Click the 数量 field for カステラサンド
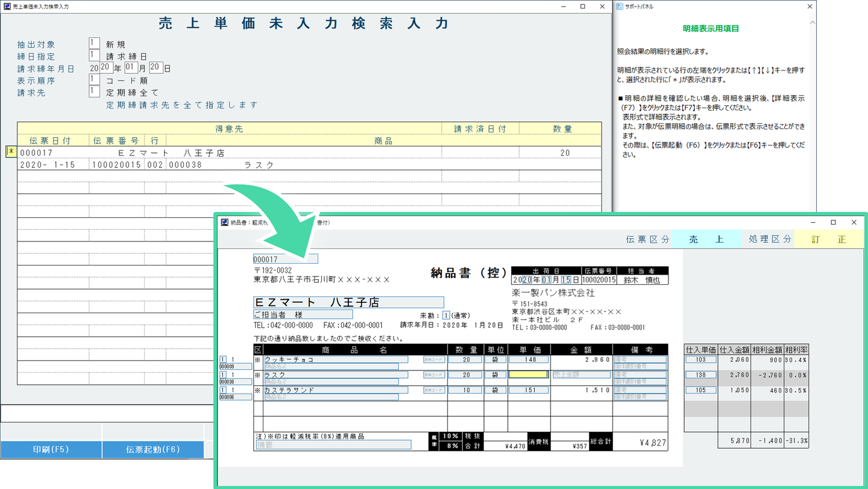 pyautogui.click(x=465, y=390)
